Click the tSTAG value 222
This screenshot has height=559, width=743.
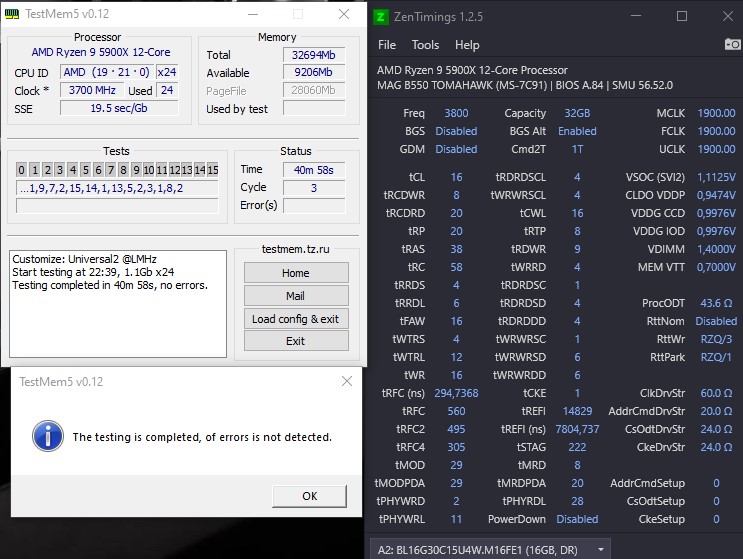577,447
